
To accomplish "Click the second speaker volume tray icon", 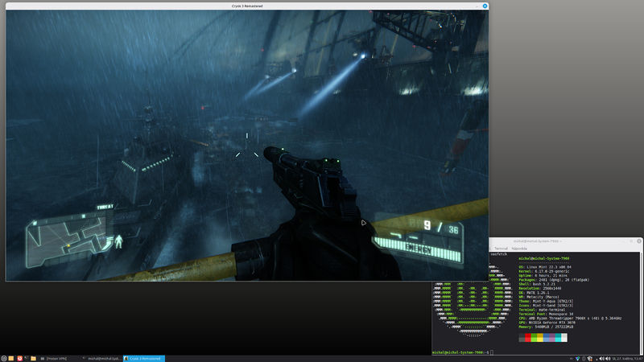I will tap(608, 359).
